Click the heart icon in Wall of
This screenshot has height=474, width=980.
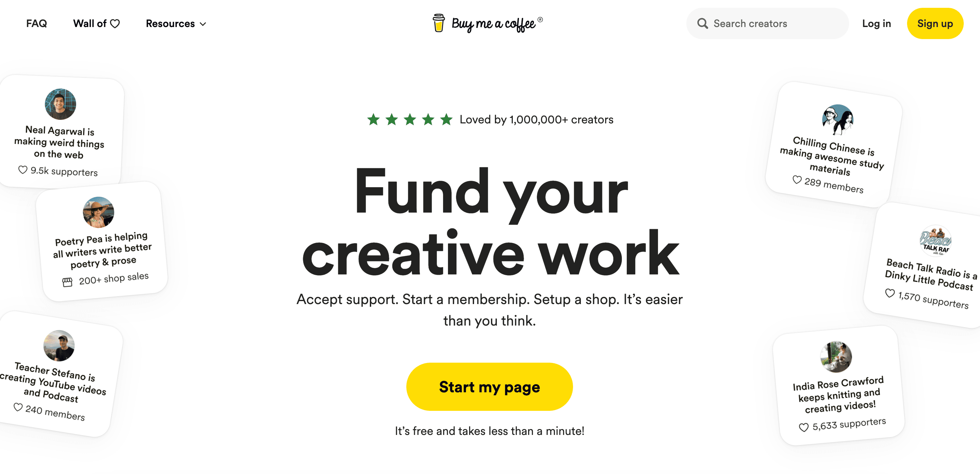click(x=115, y=24)
